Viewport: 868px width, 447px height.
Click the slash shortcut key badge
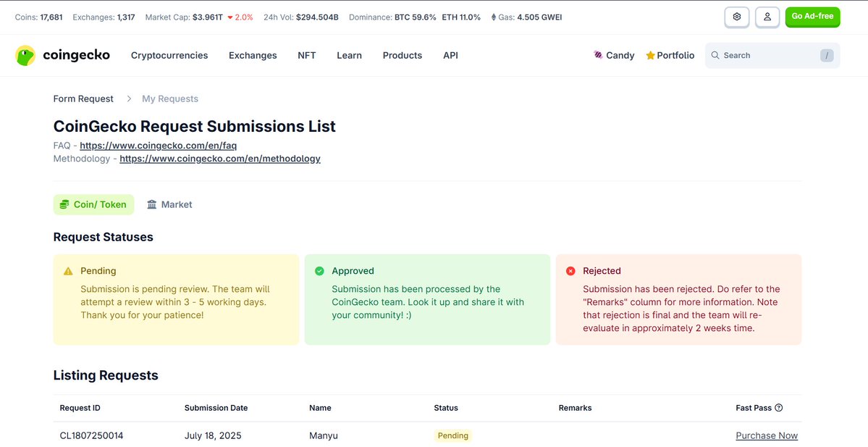(827, 55)
